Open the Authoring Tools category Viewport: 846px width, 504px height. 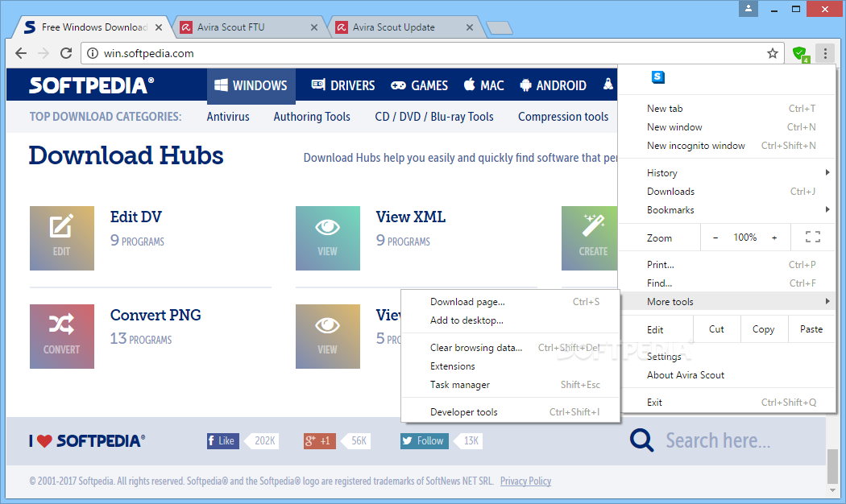(312, 117)
